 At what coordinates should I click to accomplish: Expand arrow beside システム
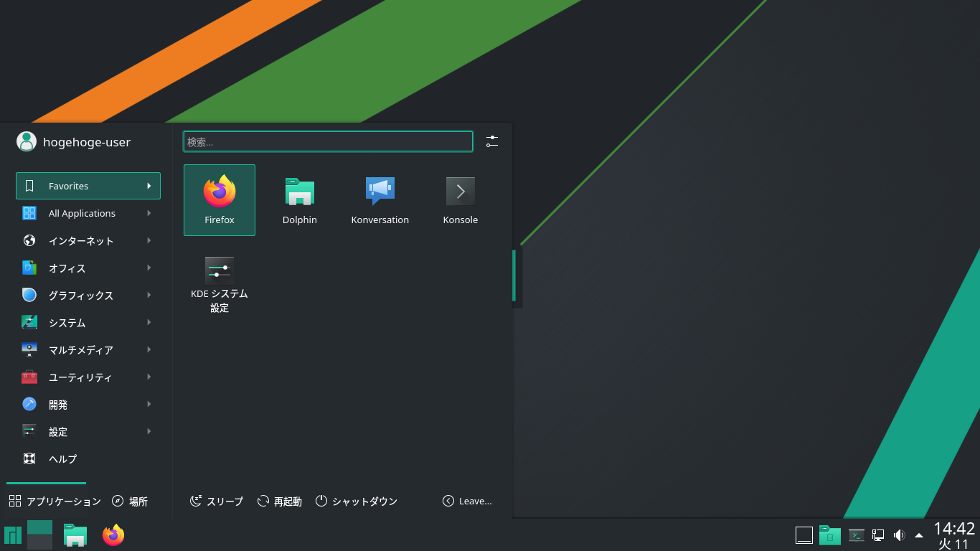tap(149, 322)
